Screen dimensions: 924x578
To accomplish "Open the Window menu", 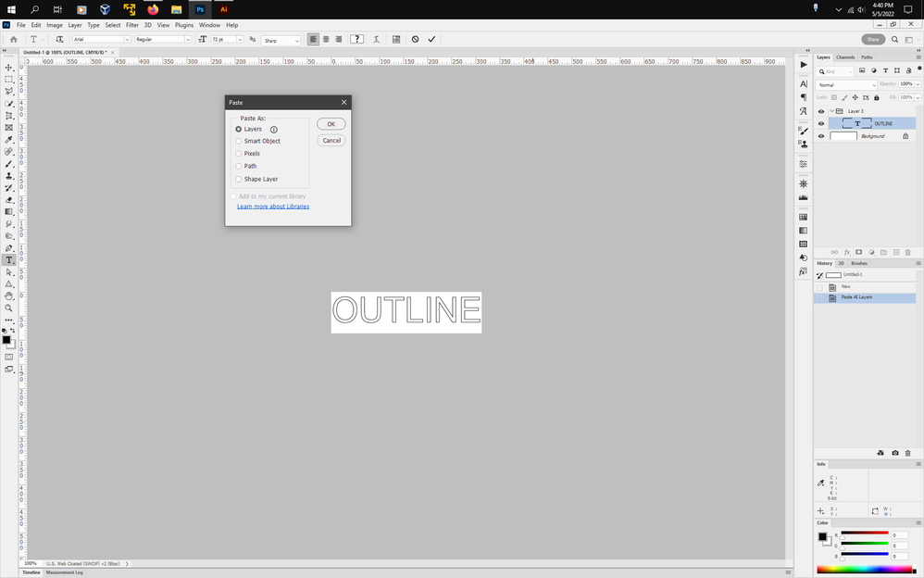I will click(209, 25).
